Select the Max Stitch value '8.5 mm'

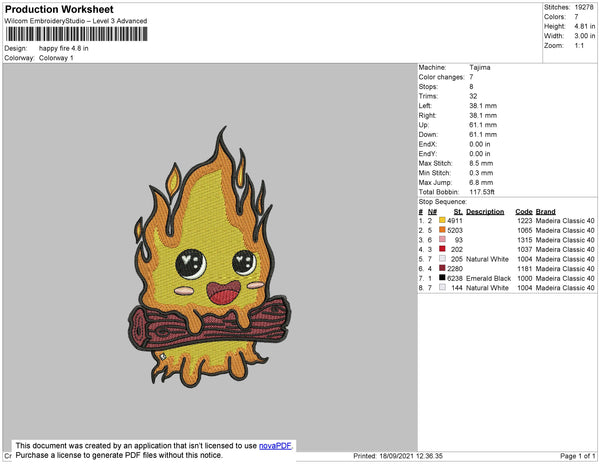(481, 163)
